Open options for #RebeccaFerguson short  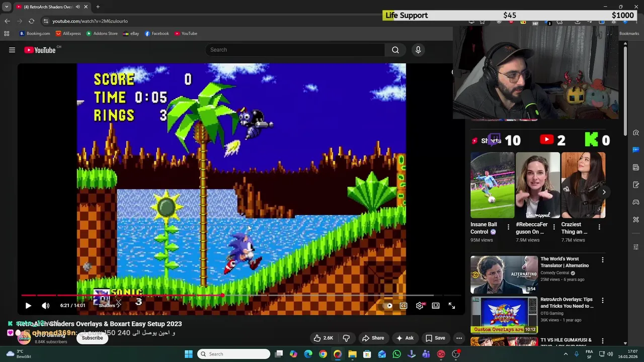coord(554,227)
